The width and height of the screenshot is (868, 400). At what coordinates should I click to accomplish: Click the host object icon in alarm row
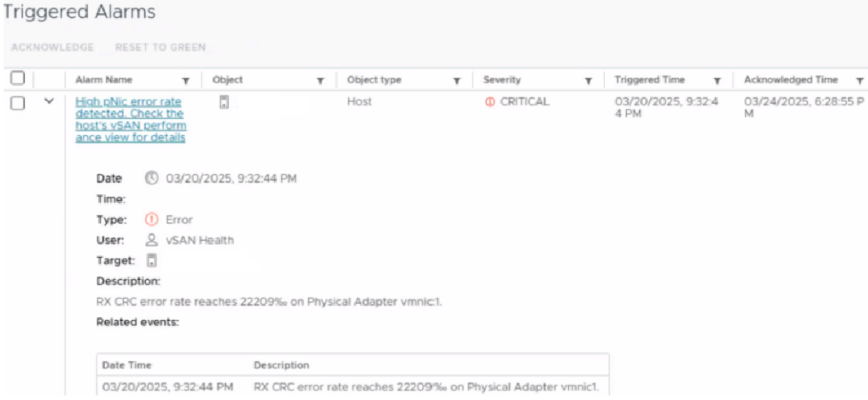(224, 103)
